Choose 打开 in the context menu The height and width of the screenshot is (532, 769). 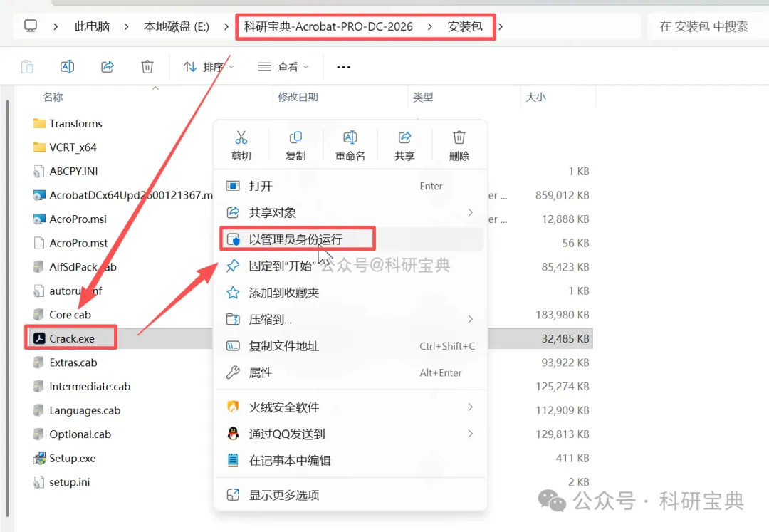click(350, 186)
